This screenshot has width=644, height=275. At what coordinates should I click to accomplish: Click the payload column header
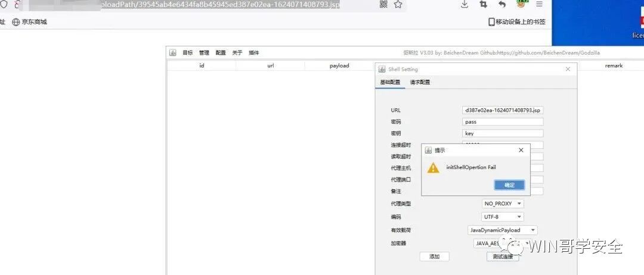tap(339, 65)
